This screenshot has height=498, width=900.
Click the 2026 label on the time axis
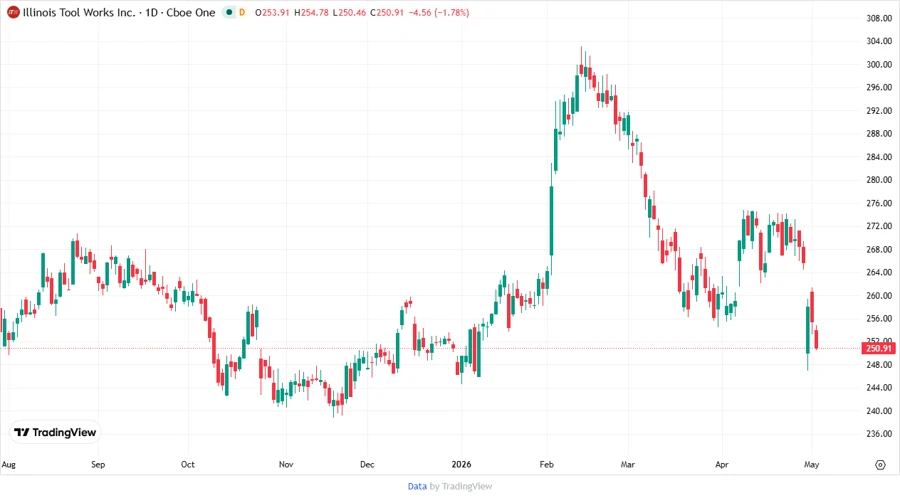461,465
